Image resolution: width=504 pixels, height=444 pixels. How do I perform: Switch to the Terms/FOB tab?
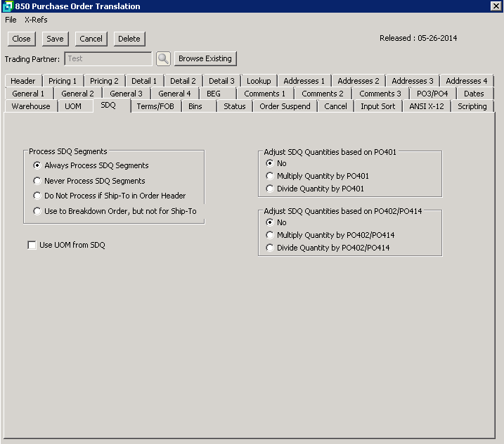pos(156,106)
